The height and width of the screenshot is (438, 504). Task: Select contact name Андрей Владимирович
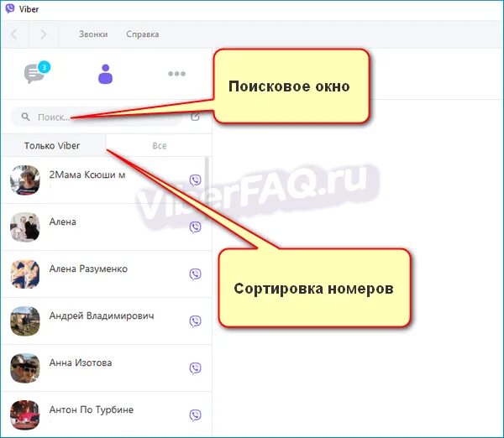(x=102, y=315)
